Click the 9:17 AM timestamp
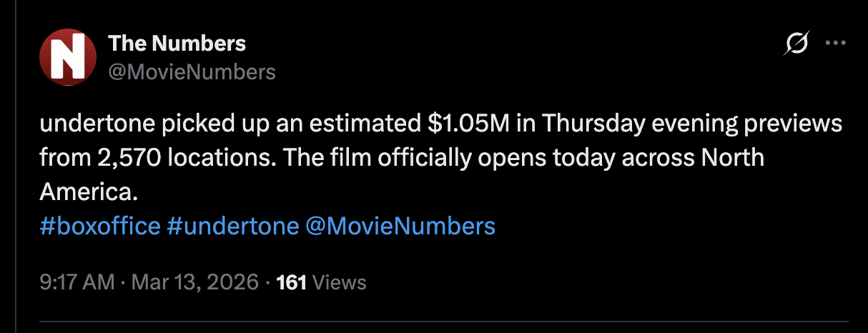 pyautogui.click(x=77, y=282)
